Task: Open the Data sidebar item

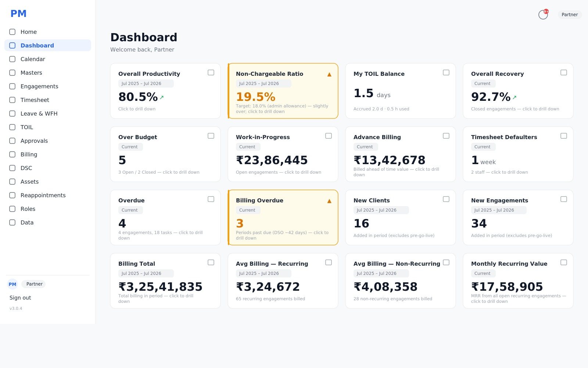Action: click(48, 223)
